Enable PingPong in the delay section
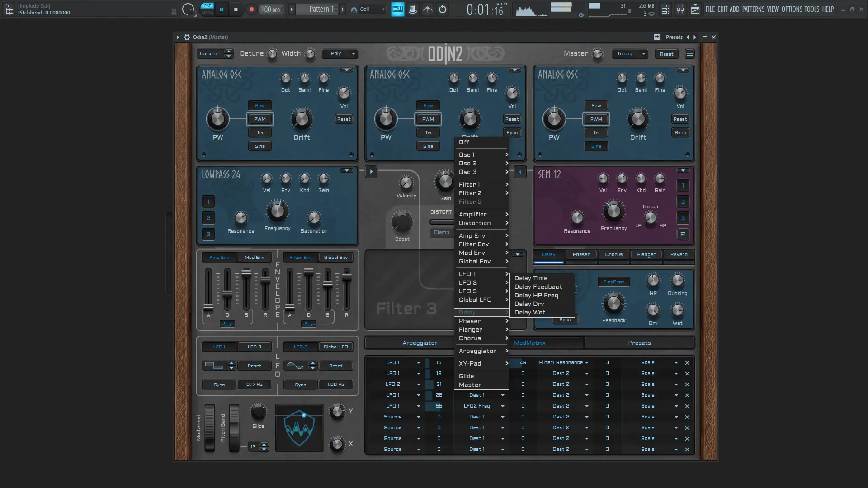This screenshot has height=488, width=868. point(613,282)
